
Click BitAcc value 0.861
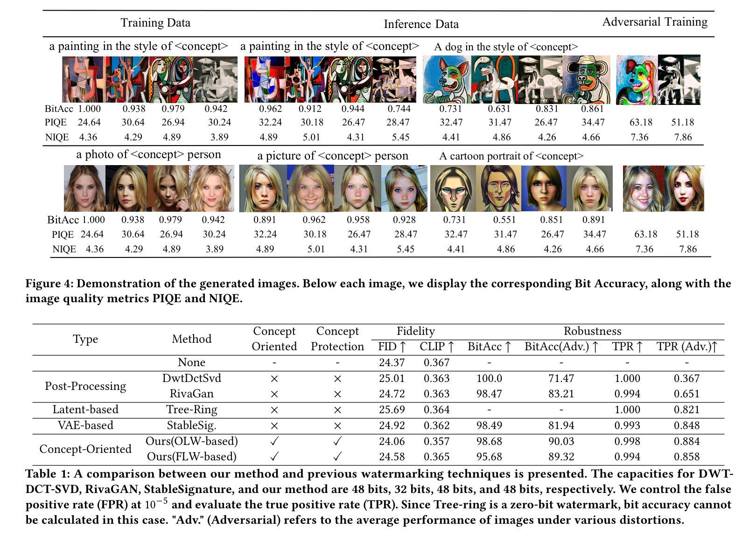pos(593,109)
